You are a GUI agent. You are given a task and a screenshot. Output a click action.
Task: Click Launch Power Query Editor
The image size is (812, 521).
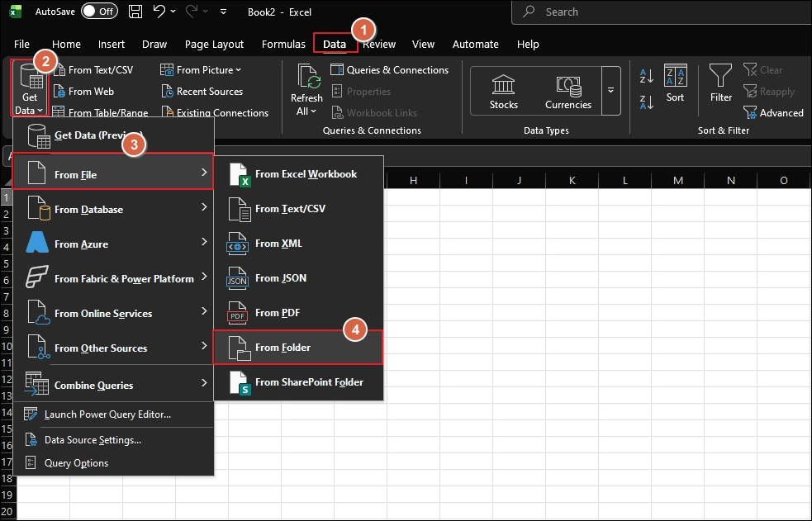point(107,414)
